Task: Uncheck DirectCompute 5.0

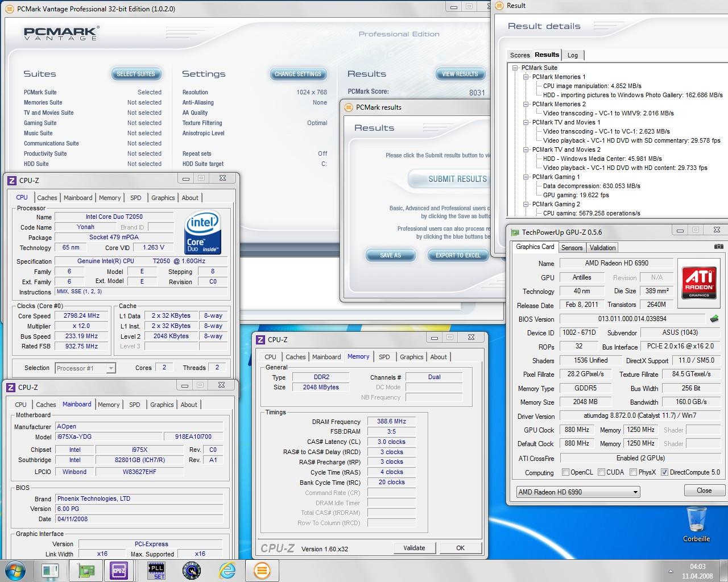Action: pyautogui.click(x=664, y=472)
